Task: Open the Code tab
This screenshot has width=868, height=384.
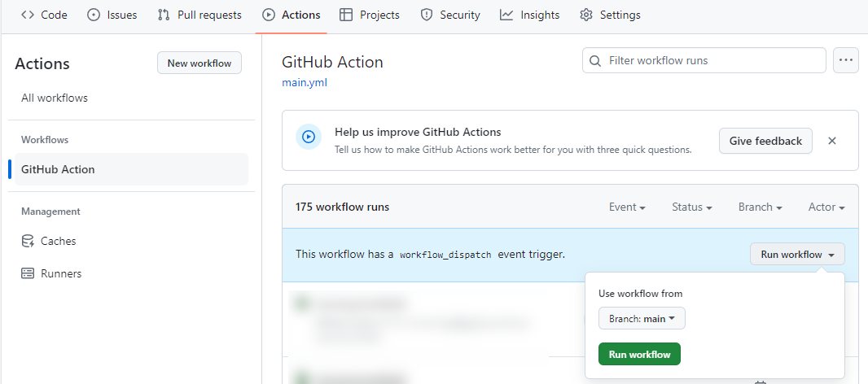Action: coord(44,15)
